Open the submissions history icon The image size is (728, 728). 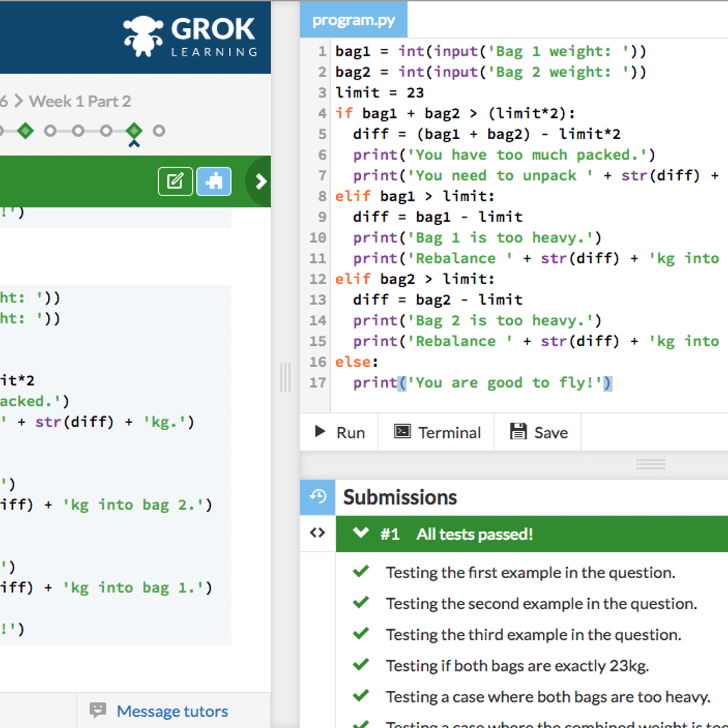318,496
